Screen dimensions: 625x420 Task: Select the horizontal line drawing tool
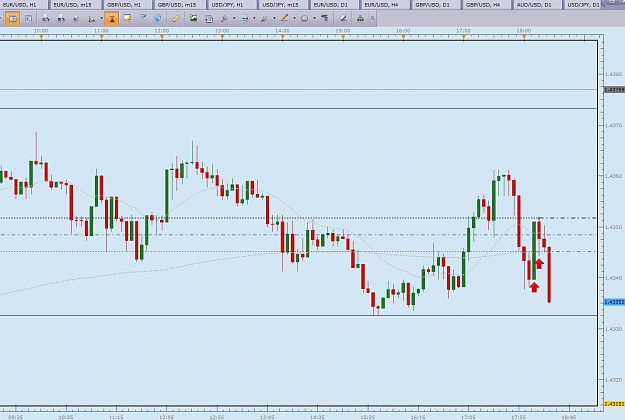click(245, 19)
